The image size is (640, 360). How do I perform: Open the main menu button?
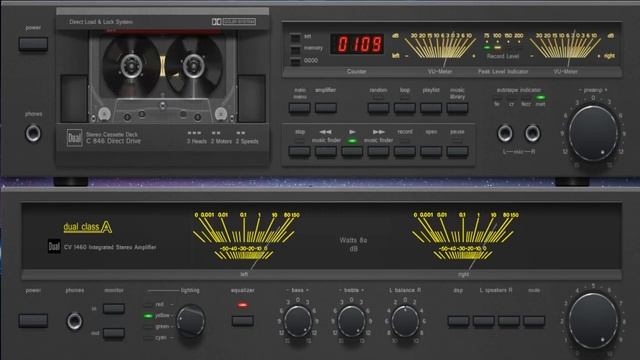(299, 108)
